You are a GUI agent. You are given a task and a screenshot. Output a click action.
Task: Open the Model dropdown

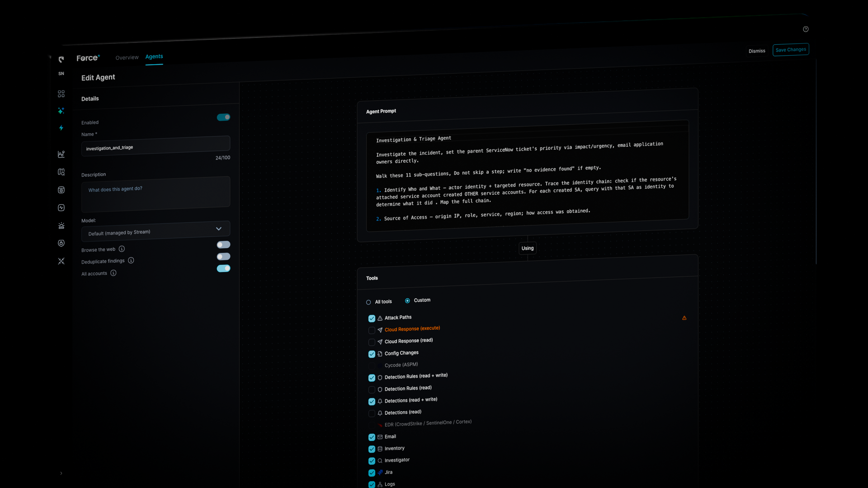[x=156, y=231]
